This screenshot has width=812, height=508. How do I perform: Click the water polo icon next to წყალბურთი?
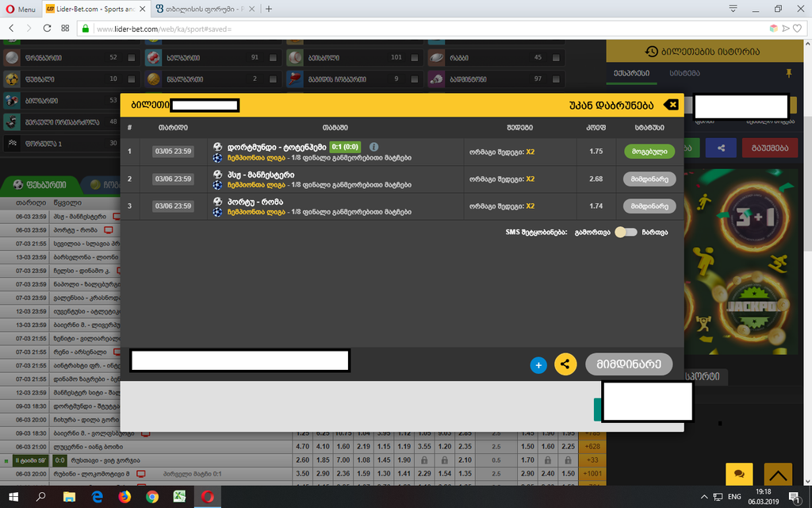click(x=153, y=79)
